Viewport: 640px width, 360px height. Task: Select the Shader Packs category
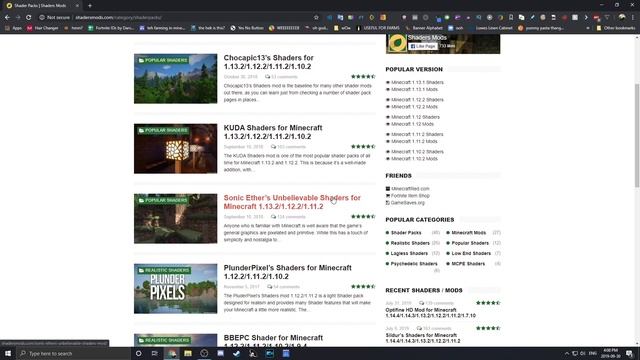coord(406,233)
